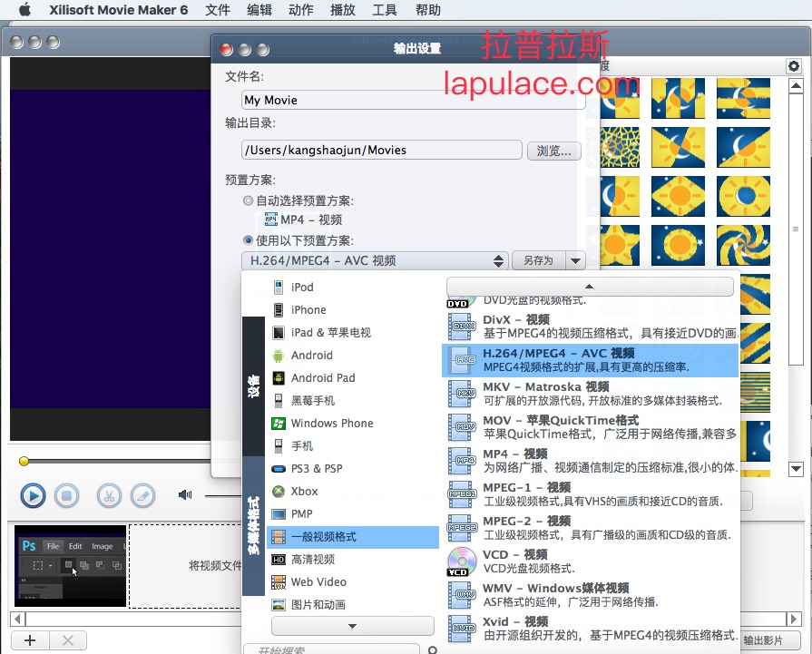Click the yellow playback position knob
This screenshot has width=812, height=654.
click(24, 462)
